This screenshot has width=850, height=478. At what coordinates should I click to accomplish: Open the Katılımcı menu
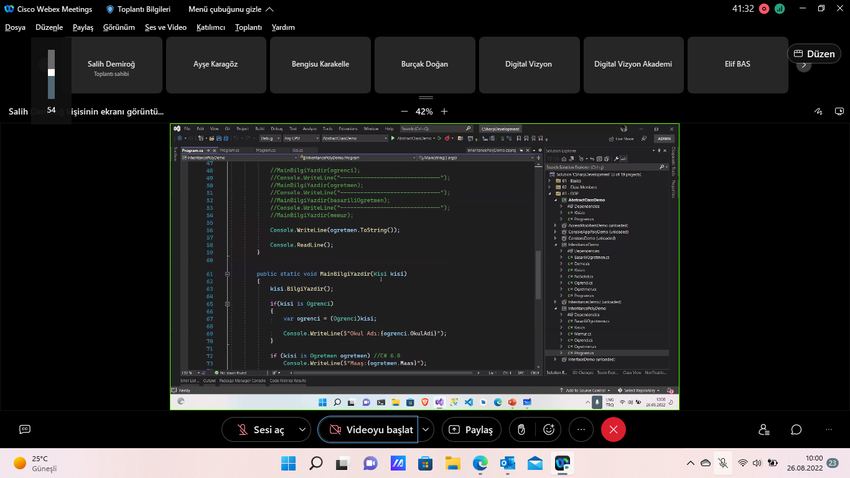point(210,27)
